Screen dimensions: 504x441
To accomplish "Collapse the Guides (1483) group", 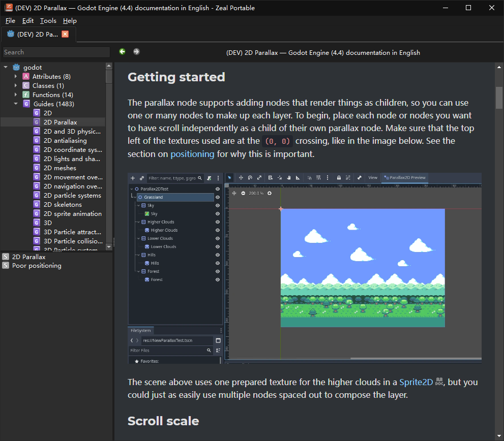I will point(15,104).
